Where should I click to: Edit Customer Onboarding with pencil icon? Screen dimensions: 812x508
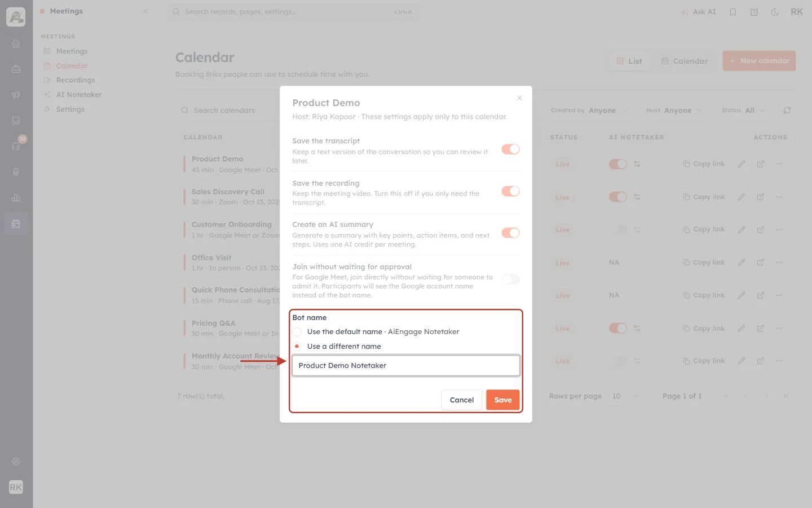[742, 230]
